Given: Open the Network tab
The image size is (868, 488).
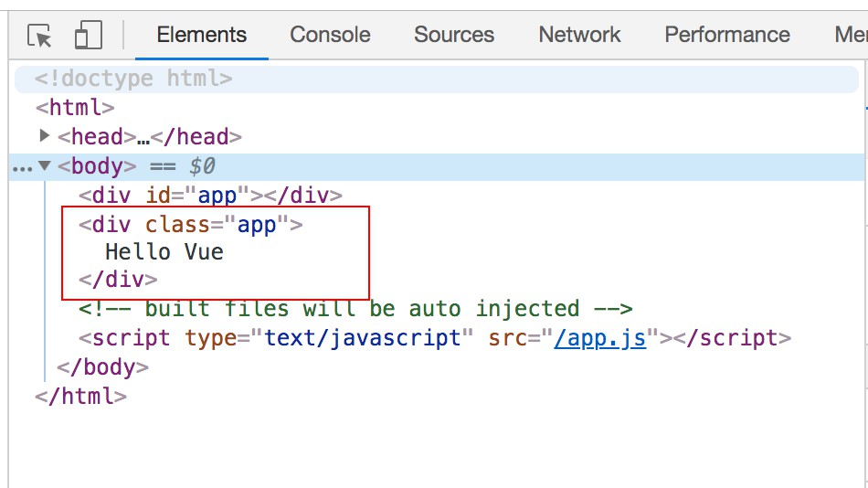Looking at the screenshot, I should click(x=579, y=35).
